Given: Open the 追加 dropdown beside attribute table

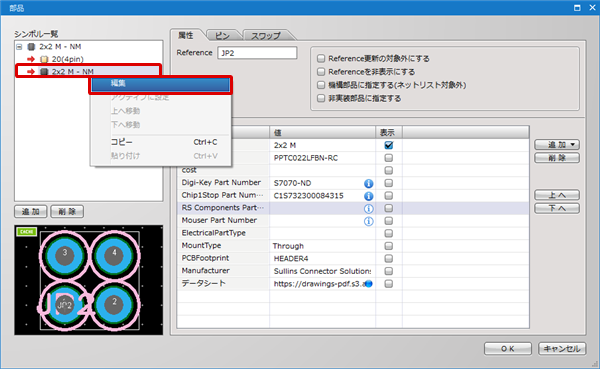Looking at the screenshot, I should (557, 145).
